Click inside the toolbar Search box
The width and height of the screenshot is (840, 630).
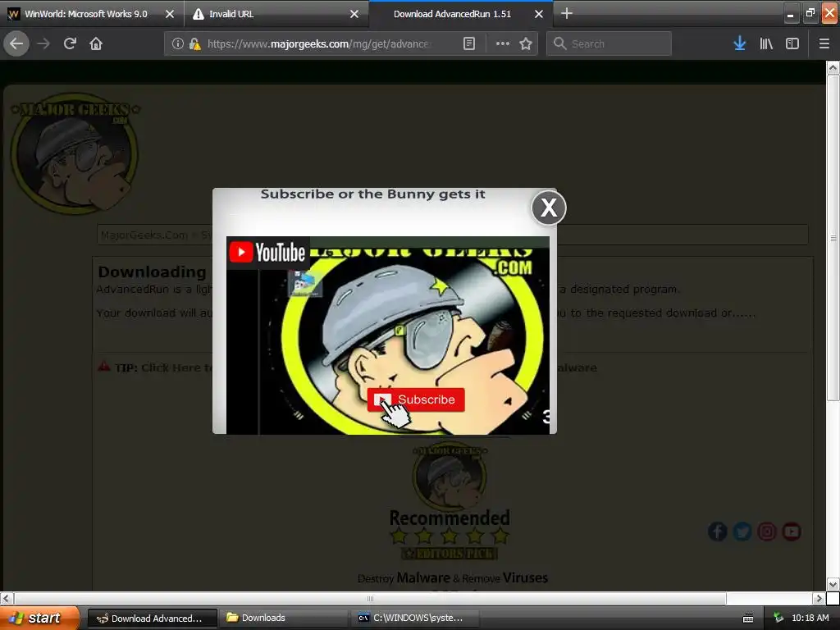(x=609, y=43)
